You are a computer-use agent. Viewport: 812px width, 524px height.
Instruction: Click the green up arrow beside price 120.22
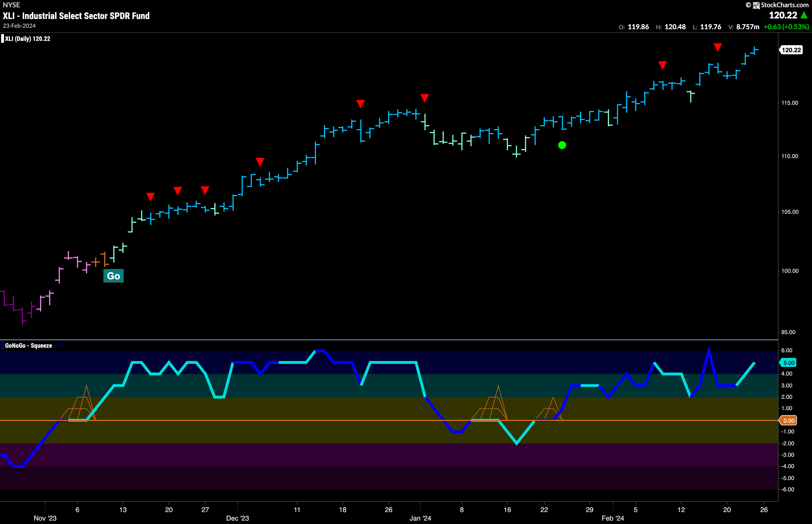(804, 15)
